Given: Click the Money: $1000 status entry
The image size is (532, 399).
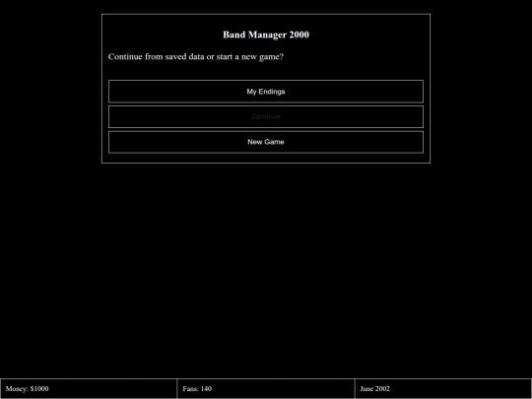Looking at the screenshot, I should pos(89,388).
